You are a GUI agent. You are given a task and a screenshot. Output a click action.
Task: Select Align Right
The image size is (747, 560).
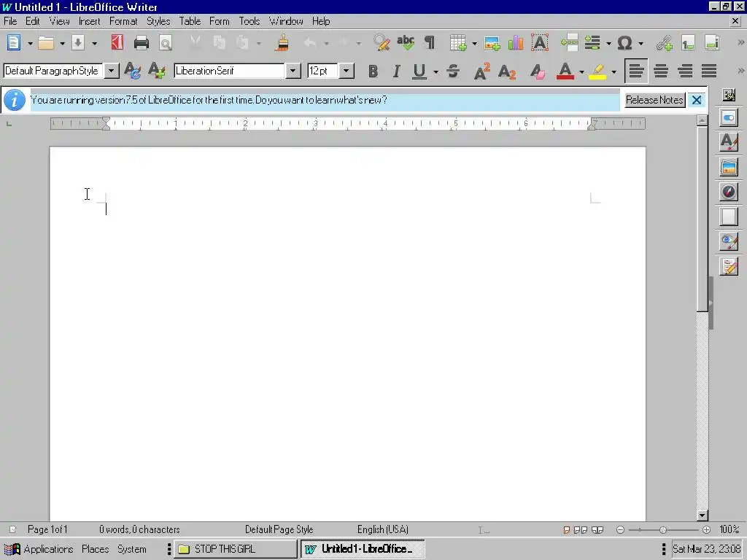click(685, 71)
